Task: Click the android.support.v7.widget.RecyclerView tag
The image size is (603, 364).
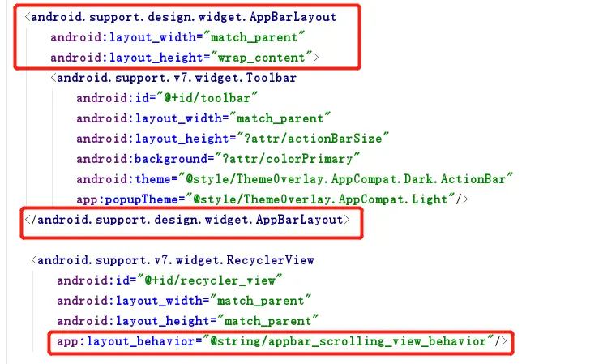Action: [x=173, y=260]
